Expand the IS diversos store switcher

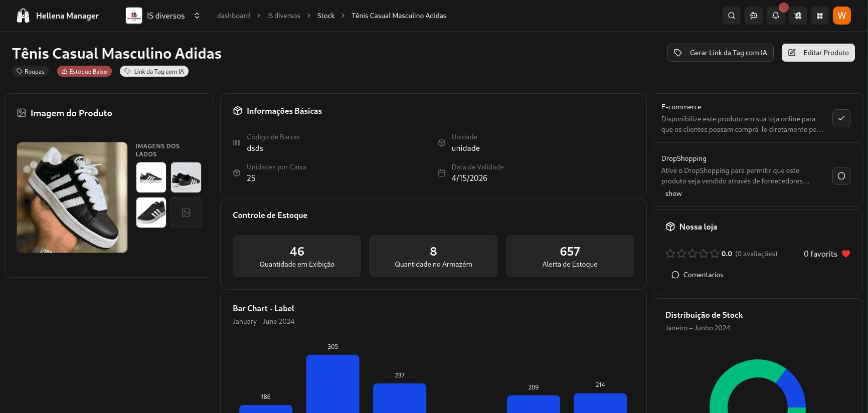(x=197, y=16)
